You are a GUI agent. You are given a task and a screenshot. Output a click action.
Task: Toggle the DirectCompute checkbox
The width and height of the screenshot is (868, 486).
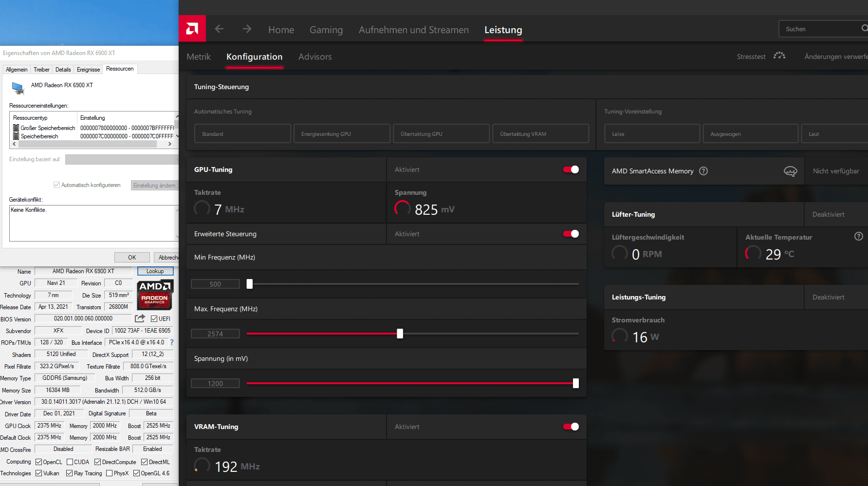pos(97,462)
